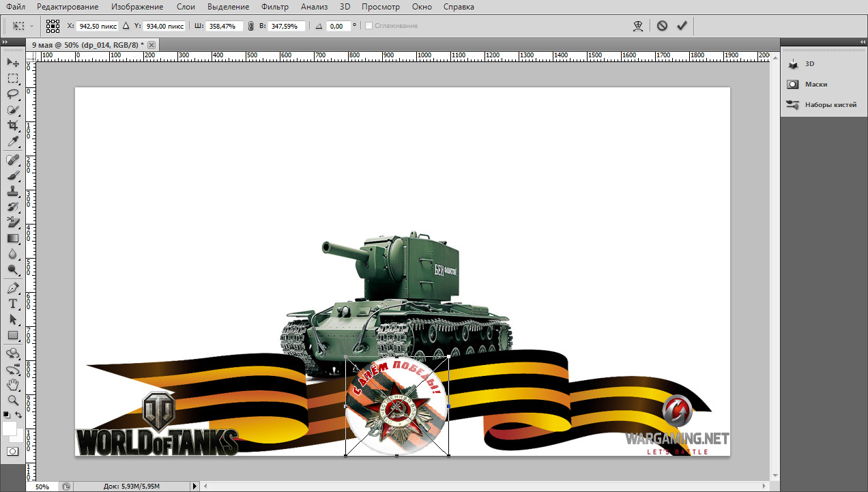Click the foreground color swatch
868x492 pixels.
click(10, 429)
